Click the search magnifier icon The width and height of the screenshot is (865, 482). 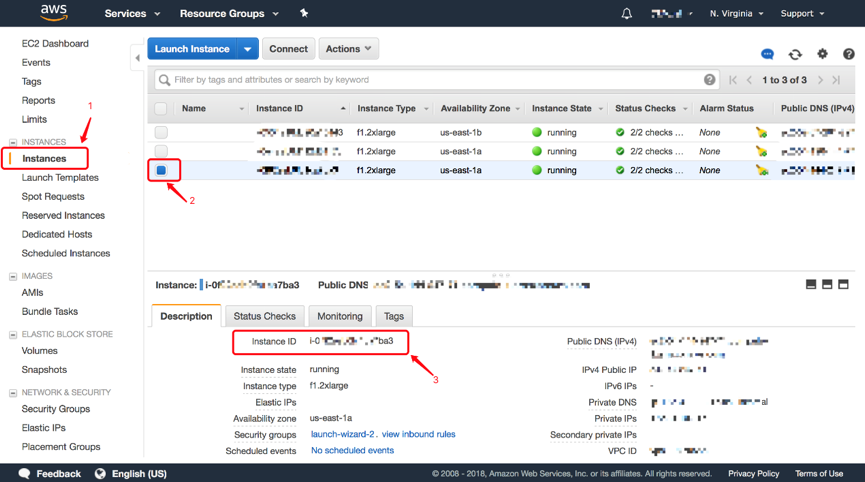164,80
